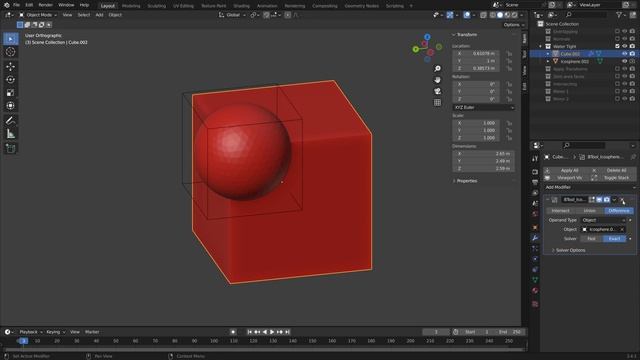
Task: Select the Select Box tool
Action: [11, 39]
